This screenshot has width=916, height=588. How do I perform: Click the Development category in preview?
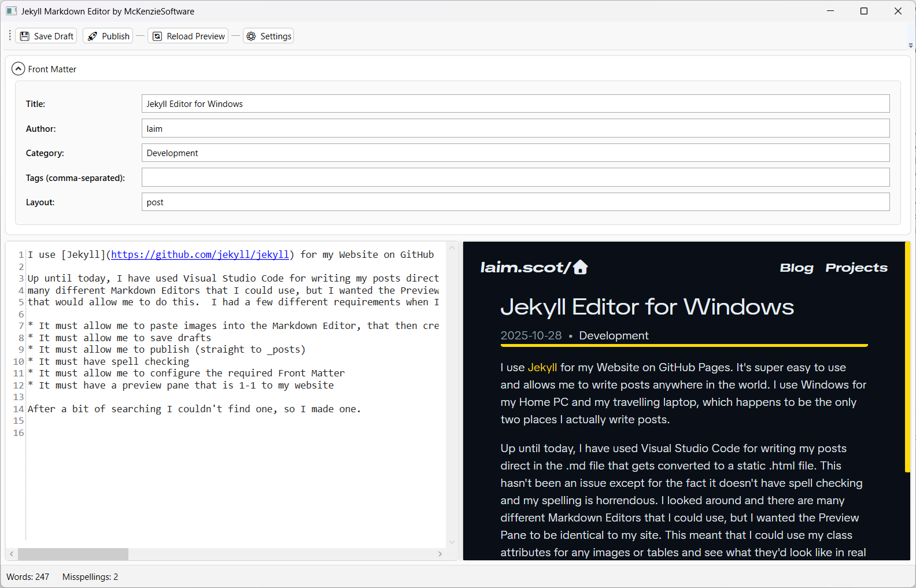614,335
